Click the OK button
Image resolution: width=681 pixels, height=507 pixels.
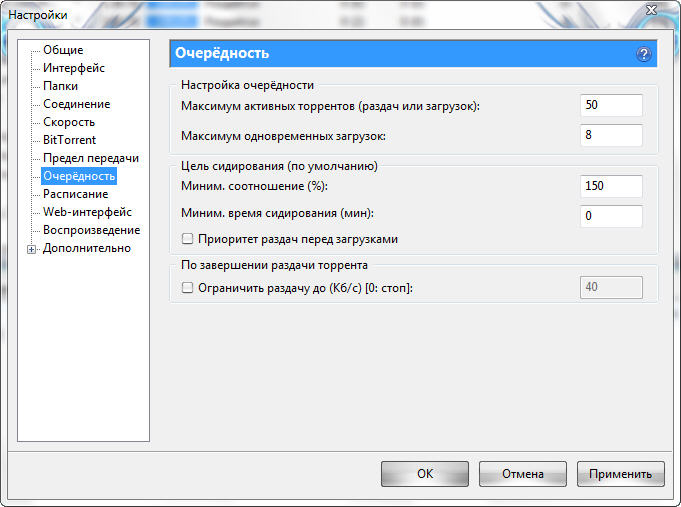[425, 474]
